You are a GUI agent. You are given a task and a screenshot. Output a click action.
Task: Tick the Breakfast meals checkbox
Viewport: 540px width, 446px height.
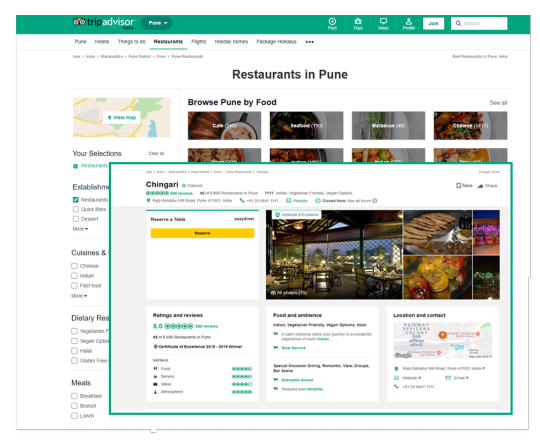[x=74, y=396]
